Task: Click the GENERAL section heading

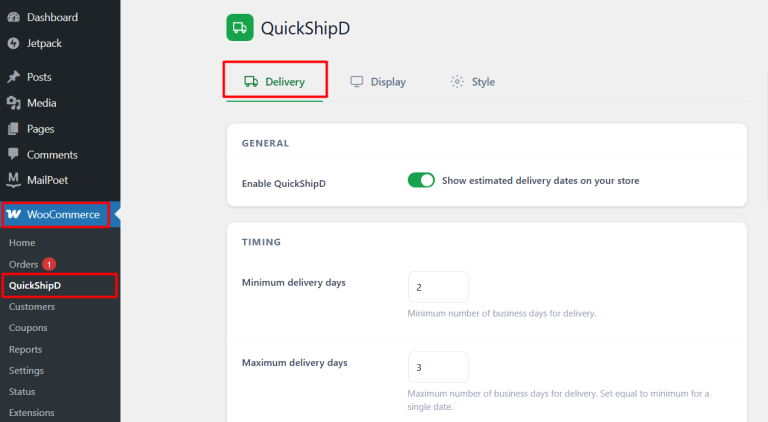Action: click(265, 143)
